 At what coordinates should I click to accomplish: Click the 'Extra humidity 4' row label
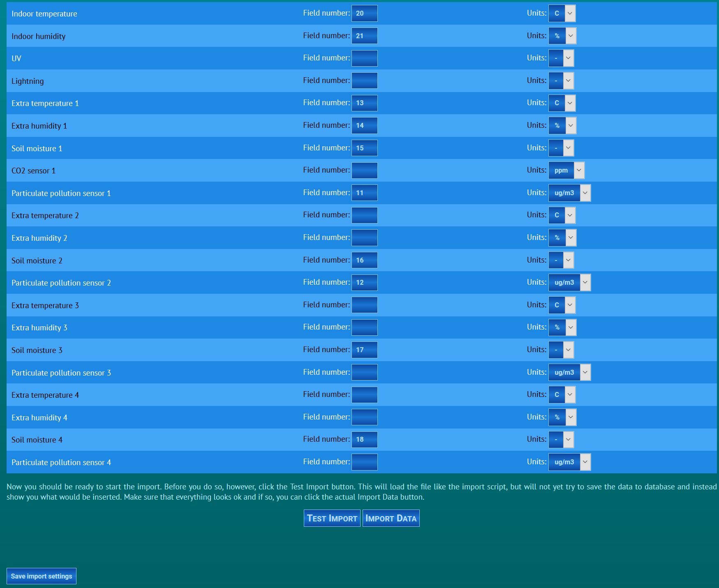[x=39, y=417]
